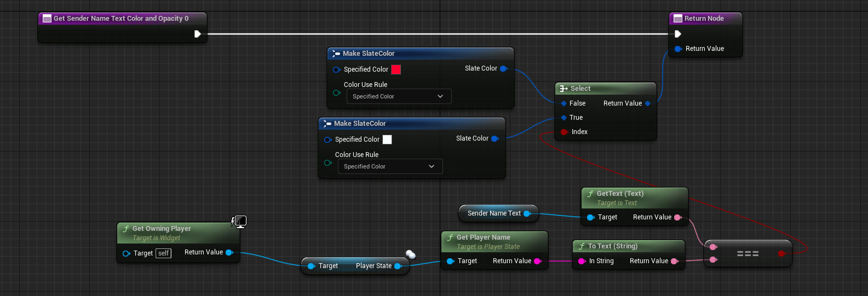Select the Get Player Name node title
Viewport: 868px width, 296px height.
[483, 237]
